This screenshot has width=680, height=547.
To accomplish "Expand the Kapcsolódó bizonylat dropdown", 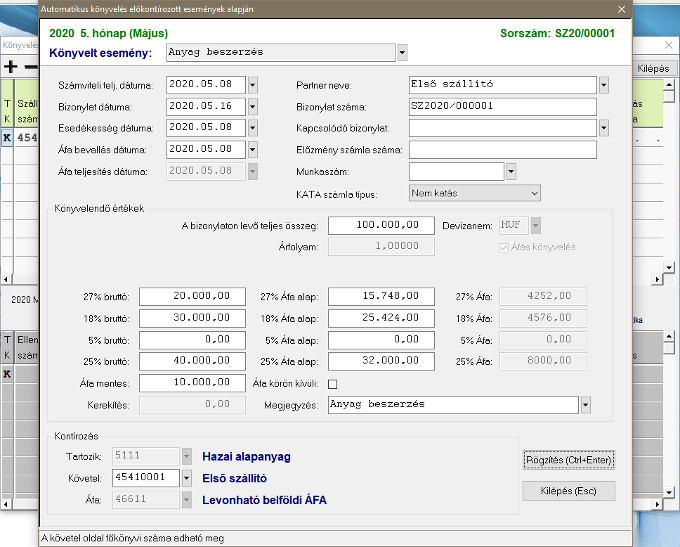I will (x=604, y=128).
